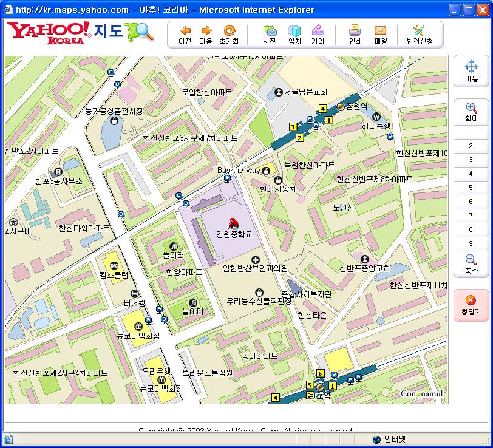Image resolution: width=493 pixels, height=448 pixels.
Task: Click the 다음 (forward) arrow icon
Action: point(206,31)
